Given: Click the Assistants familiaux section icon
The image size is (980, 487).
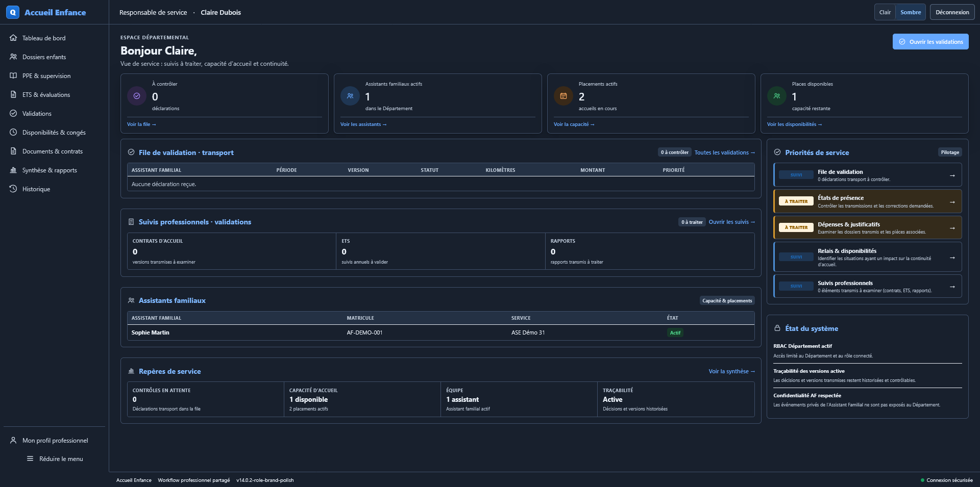Looking at the screenshot, I should coord(131,300).
